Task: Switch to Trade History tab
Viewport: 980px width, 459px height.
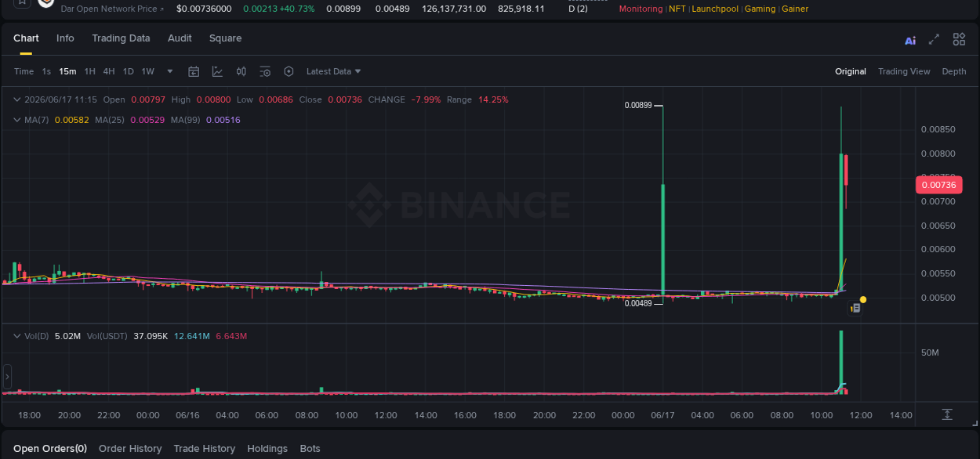Action: (204, 449)
